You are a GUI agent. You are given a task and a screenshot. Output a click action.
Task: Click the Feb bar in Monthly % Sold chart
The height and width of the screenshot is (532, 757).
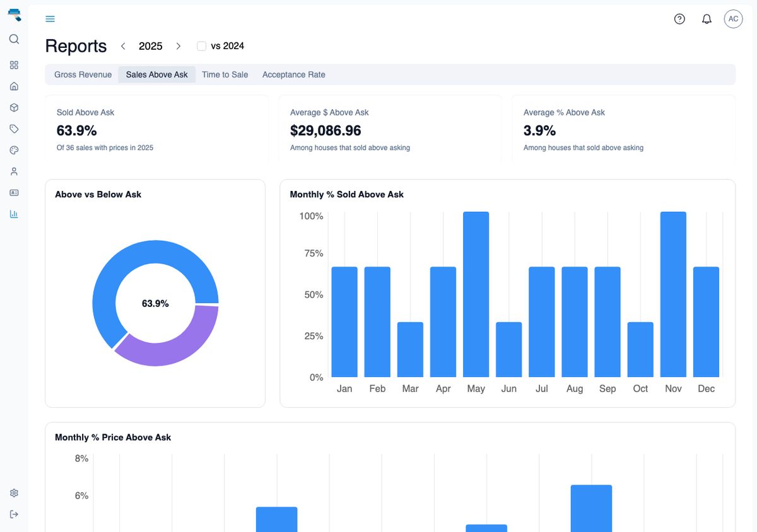pyautogui.click(x=377, y=322)
